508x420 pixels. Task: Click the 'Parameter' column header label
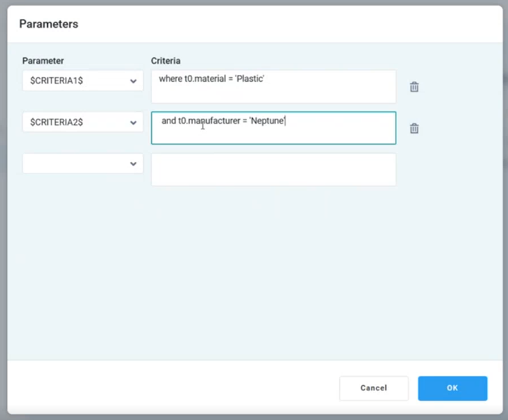(43, 61)
